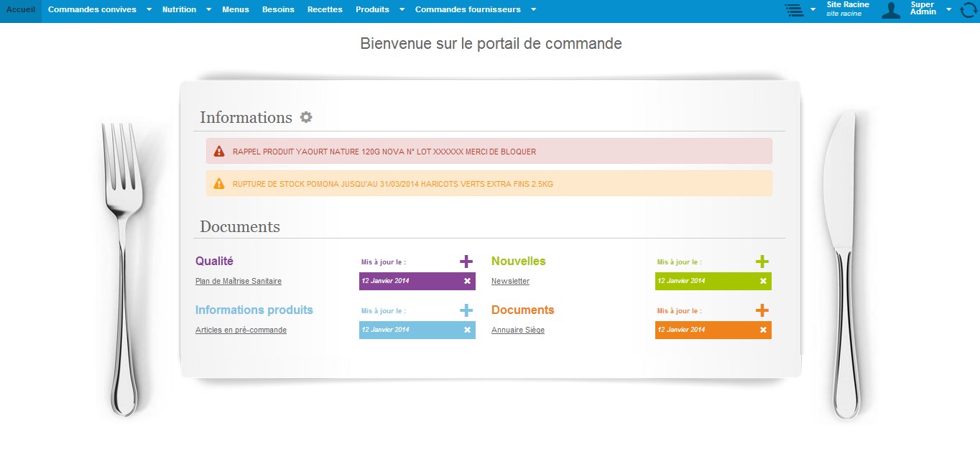Image resolution: width=980 pixels, height=472 pixels.
Task: Go to the Accueil tab
Action: pos(21,10)
